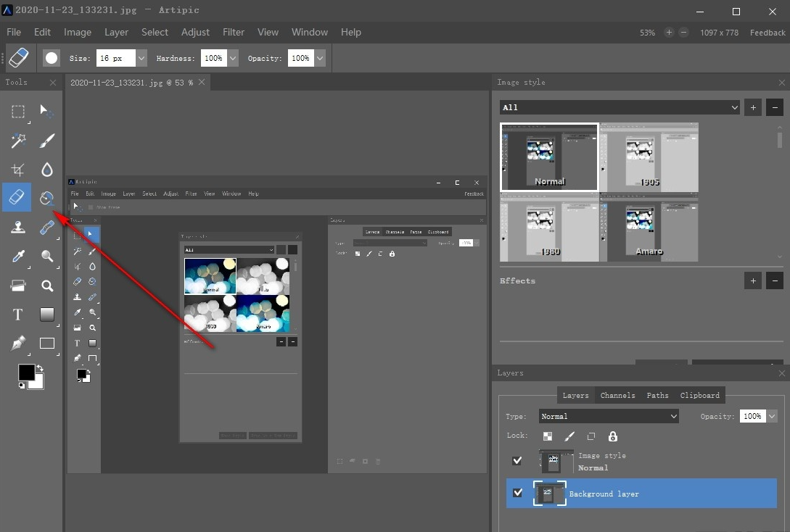Select the Text tool
The height and width of the screenshot is (532, 790).
tap(17, 315)
